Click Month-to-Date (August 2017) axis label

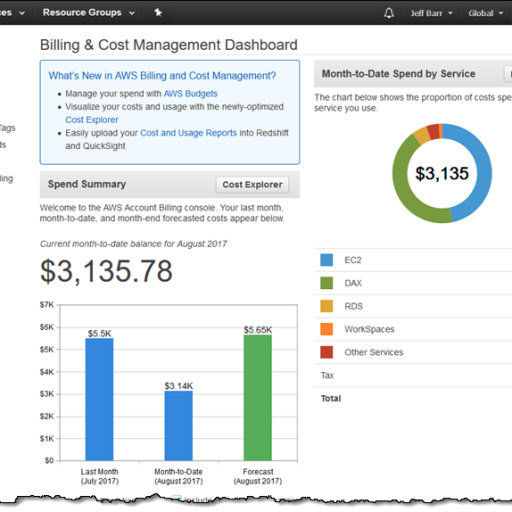[x=179, y=476]
